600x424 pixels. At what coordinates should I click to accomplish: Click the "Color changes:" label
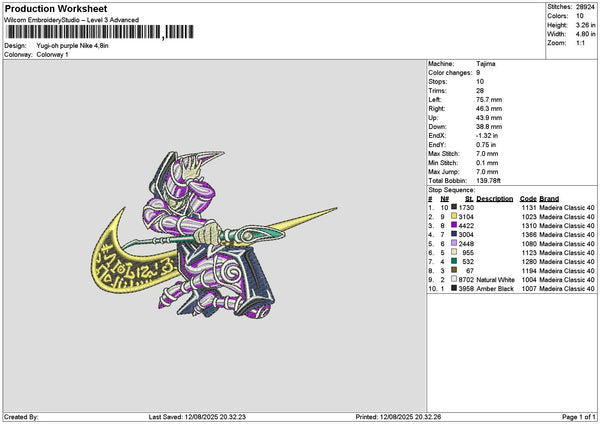(x=450, y=73)
